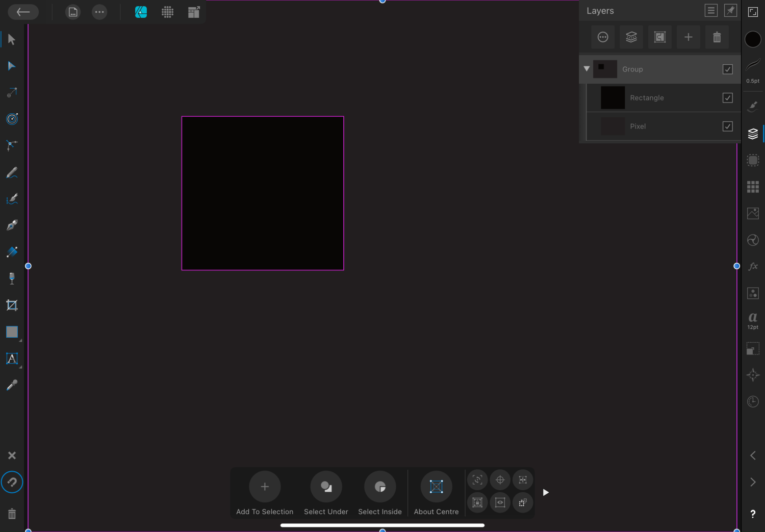Show help with the question mark

(753, 514)
